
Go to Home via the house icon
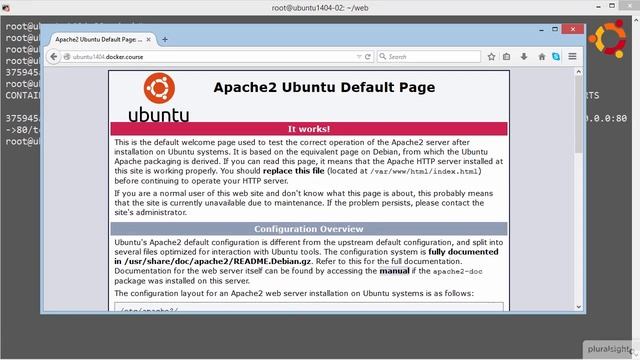pyautogui.click(x=542, y=57)
